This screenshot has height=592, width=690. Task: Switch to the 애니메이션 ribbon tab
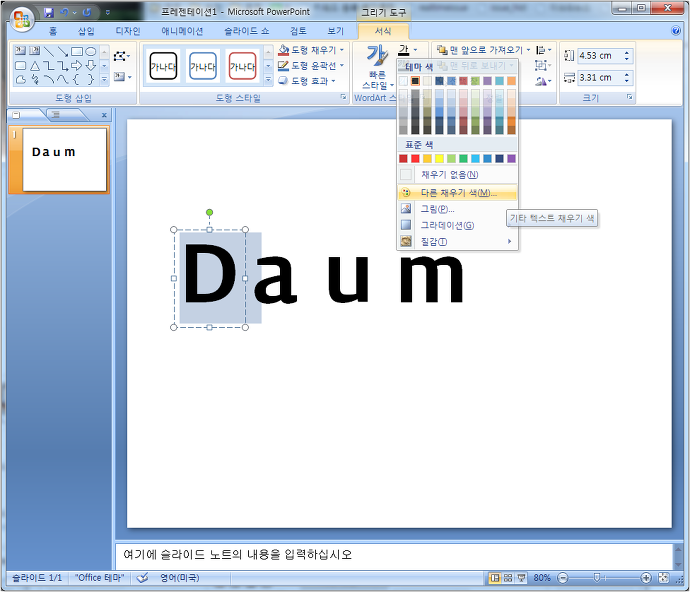pyautogui.click(x=182, y=31)
